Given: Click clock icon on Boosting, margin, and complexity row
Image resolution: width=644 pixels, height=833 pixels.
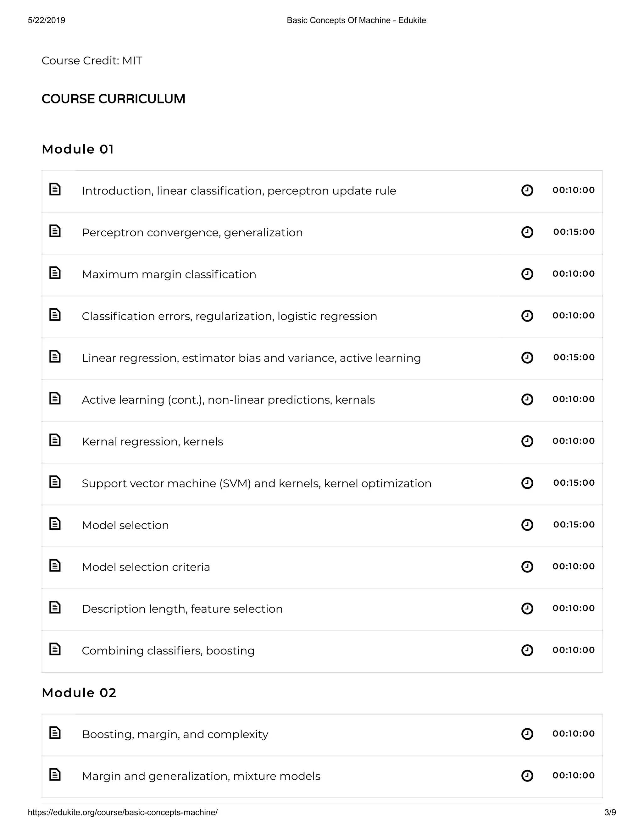Looking at the screenshot, I should pyautogui.click(x=527, y=734).
